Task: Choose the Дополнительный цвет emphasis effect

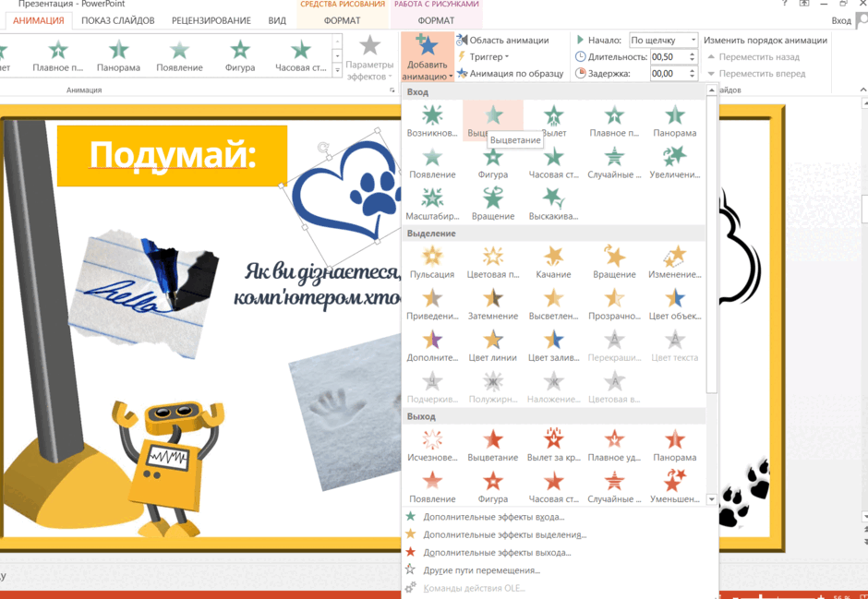Action: pos(432,346)
